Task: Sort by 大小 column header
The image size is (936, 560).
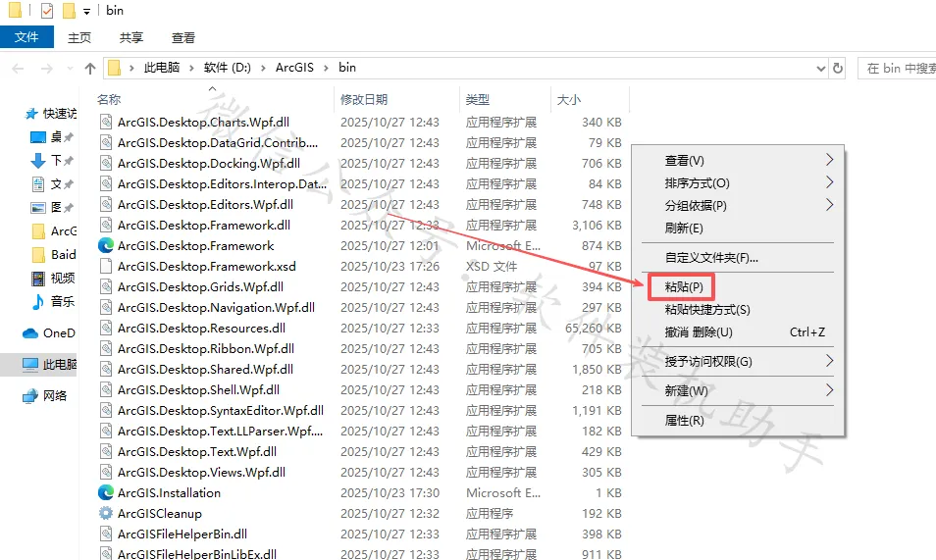Action: (x=569, y=100)
